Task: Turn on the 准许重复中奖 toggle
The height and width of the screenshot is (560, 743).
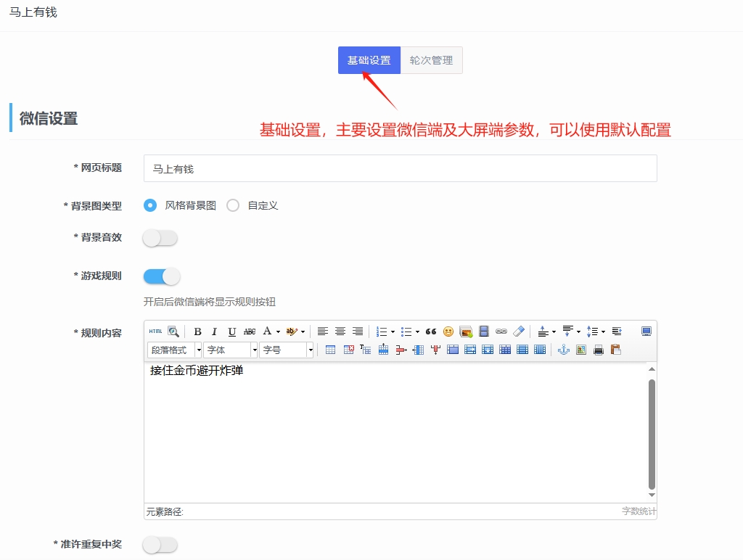Action: pyautogui.click(x=160, y=545)
